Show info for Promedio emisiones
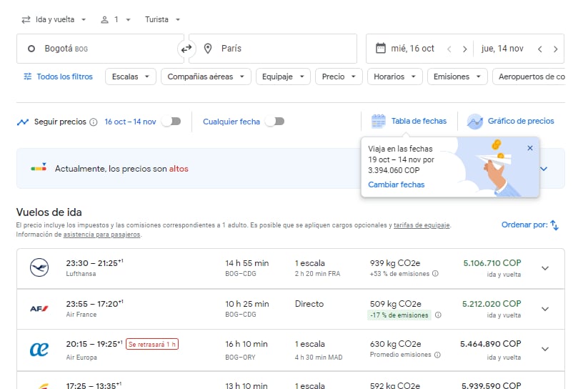The image size is (588, 389). (x=437, y=355)
